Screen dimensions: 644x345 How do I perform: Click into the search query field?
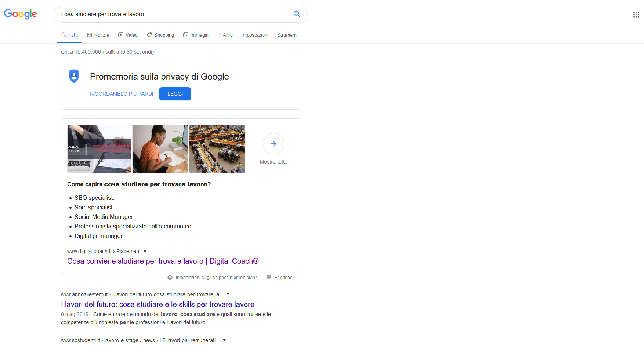(x=173, y=14)
